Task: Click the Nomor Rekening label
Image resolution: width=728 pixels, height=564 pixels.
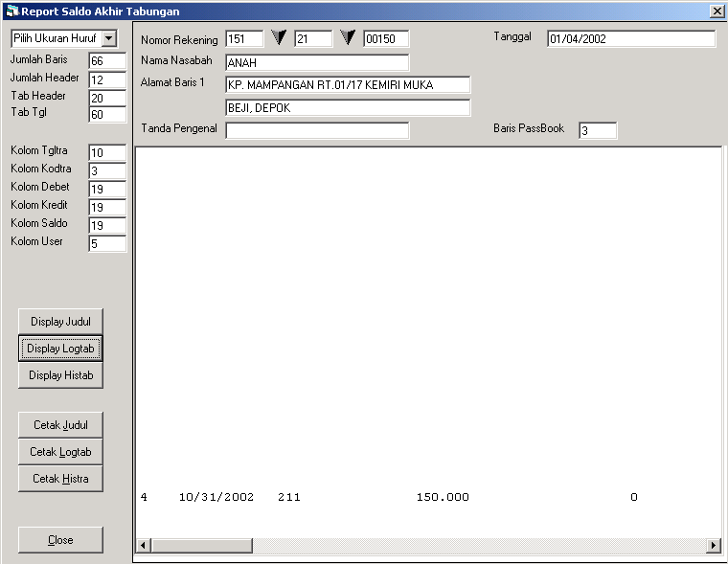Action: click(x=179, y=40)
